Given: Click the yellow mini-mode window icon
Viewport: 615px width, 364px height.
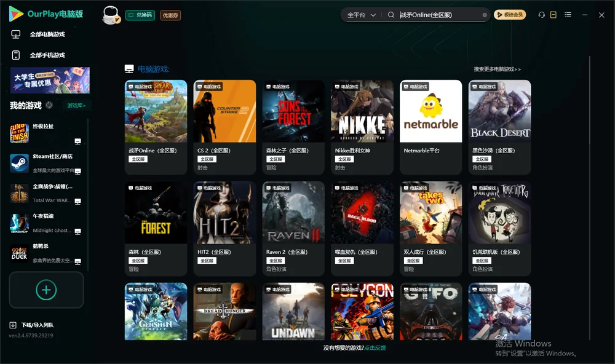Looking at the screenshot, I should pos(553,15).
